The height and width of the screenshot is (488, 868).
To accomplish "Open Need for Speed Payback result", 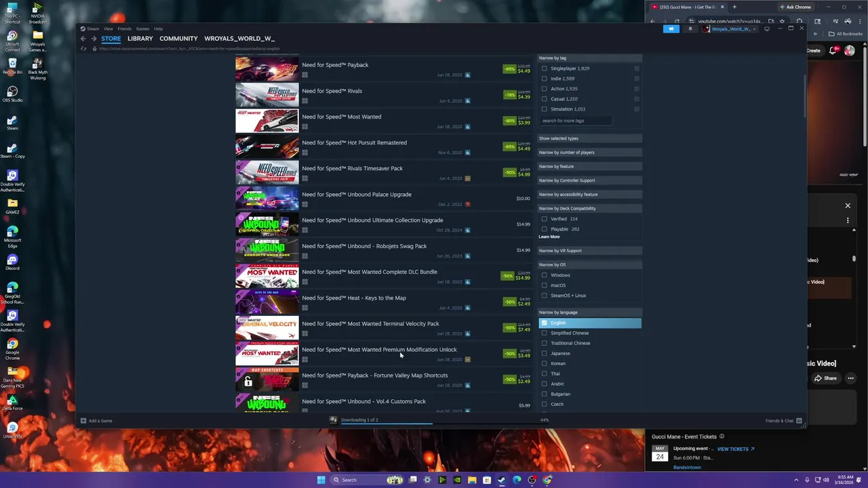I will [384, 69].
